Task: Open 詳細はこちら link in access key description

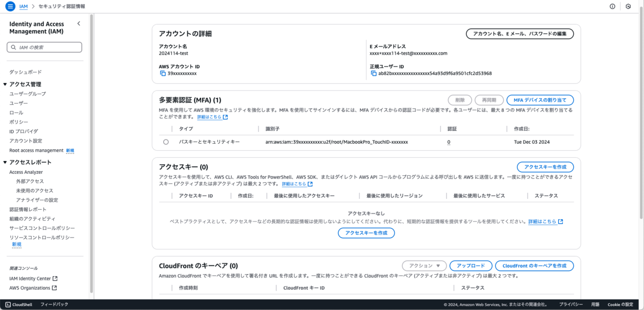Action: (294, 184)
